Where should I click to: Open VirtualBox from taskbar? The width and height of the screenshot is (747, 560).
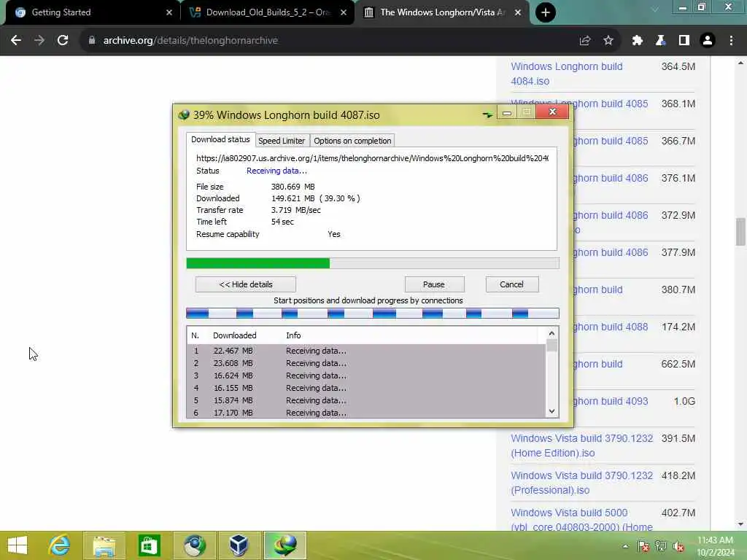click(x=239, y=545)
